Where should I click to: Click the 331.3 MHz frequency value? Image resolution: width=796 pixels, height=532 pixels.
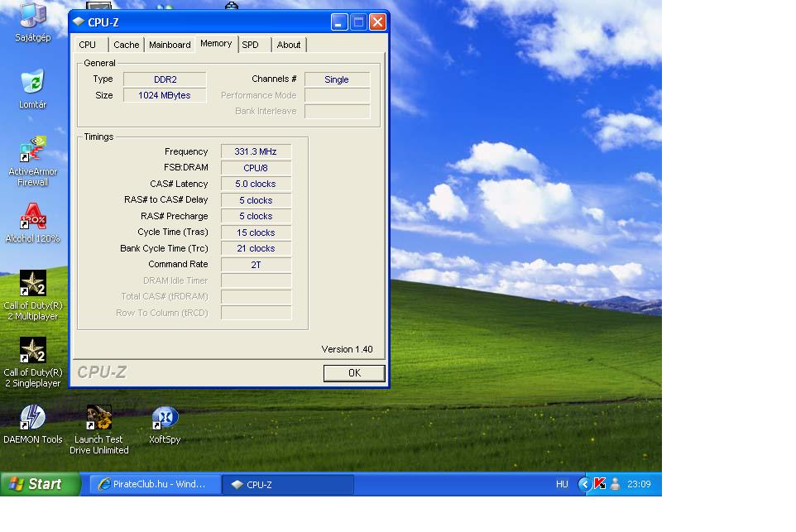(x=256, y=151)
